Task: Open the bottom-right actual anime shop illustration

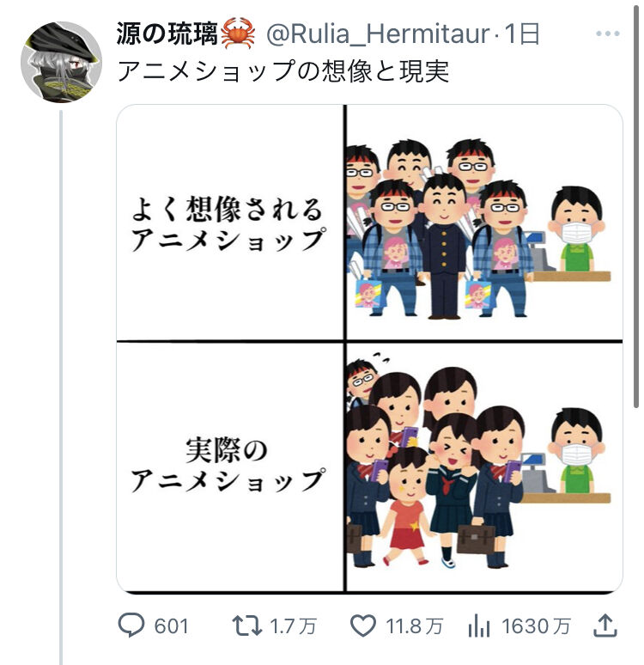Action: (x=484, y=467)
